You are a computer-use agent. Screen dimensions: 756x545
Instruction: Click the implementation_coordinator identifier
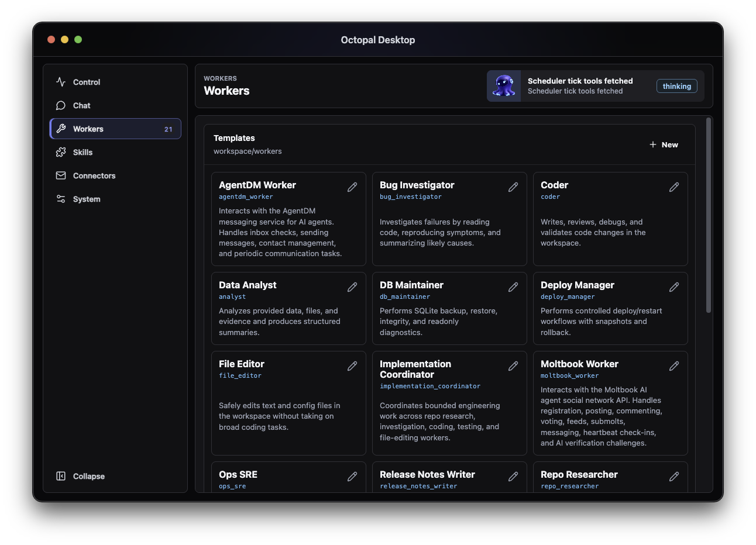[x=430, y=387]
